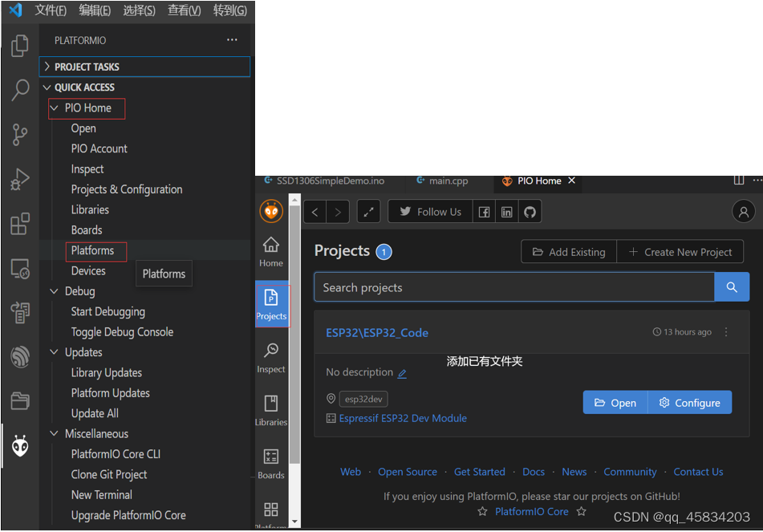The width and height of the screenshot is (763, 532).
Task: Open the Community footer link
Action: pyautogui.click(x=630, y=472)
